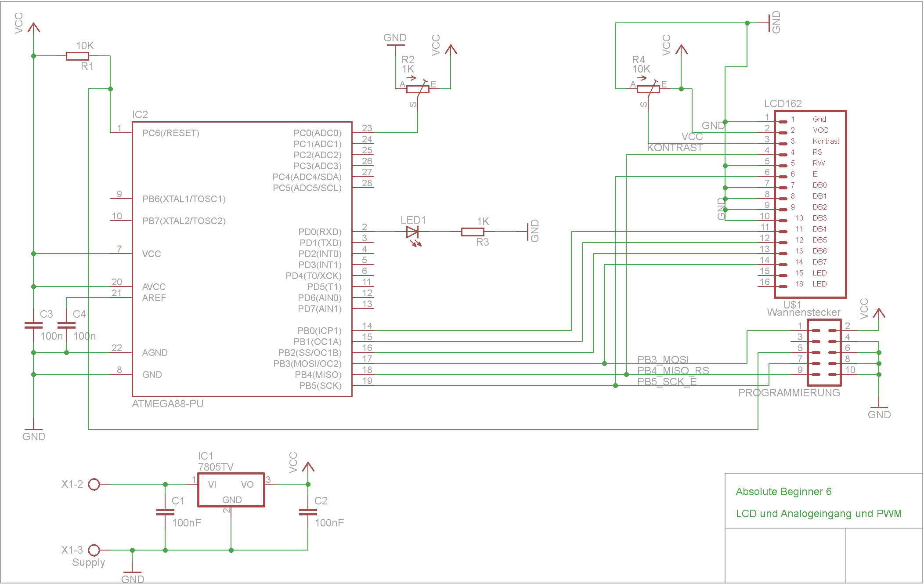
Task: Select capacitor C1 near voltage regulator
Action: 165,512
